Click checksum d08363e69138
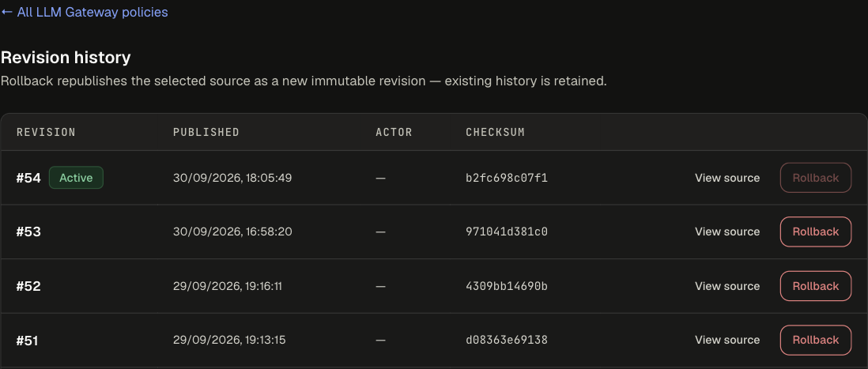Image resolution: width=868 pixels, height=369 pixels. [507, 340]
